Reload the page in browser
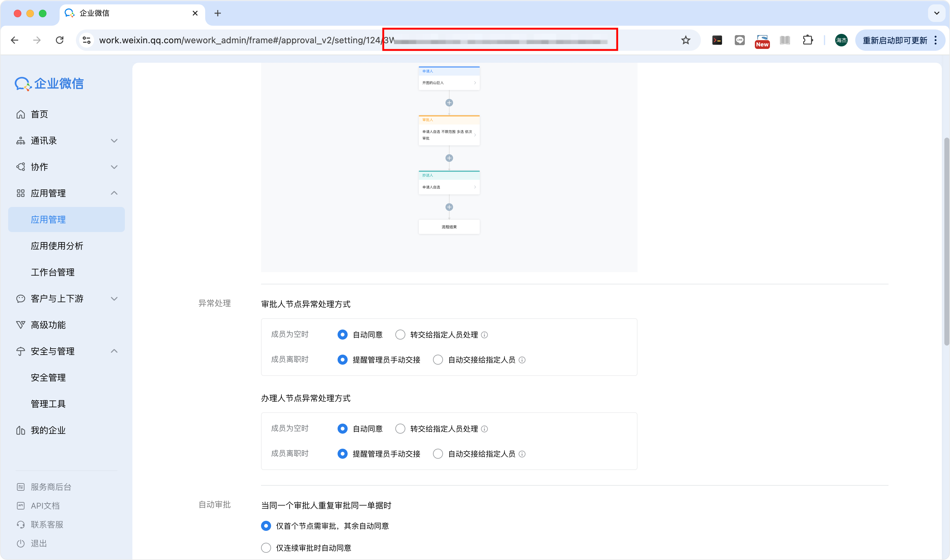 pos(60,40)
